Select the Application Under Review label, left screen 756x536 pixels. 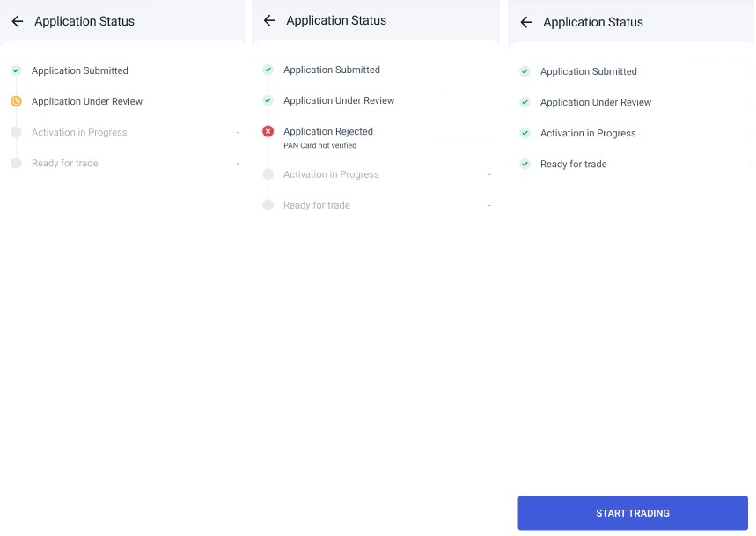click(x=86, y=102)
